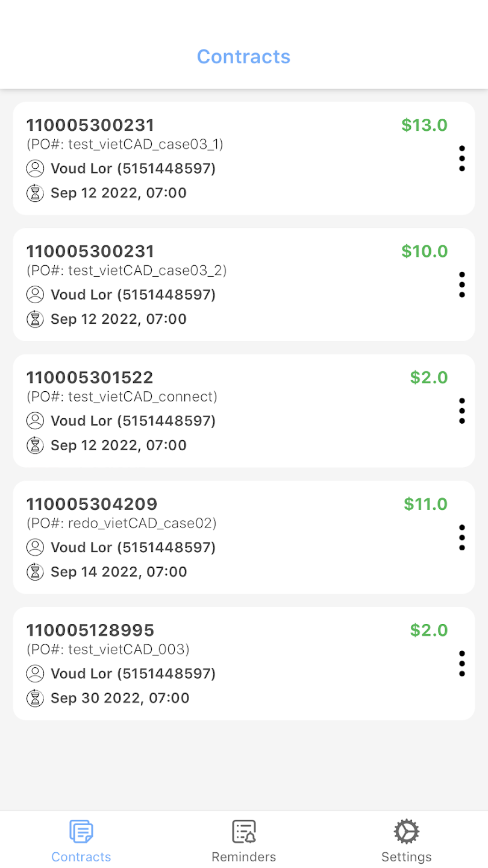
Task: Open contract 110005304209 card
Action: (244, 537)
